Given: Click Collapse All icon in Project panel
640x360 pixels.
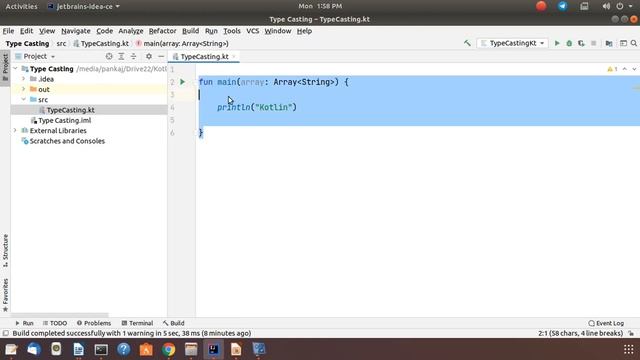Looking at the screenshot, I should (x=133, y=56).
